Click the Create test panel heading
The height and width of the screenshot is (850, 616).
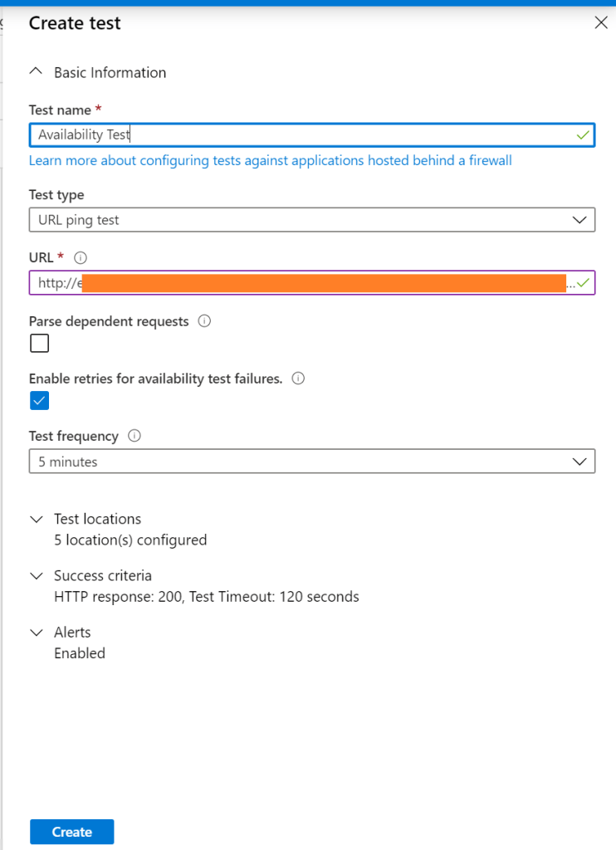point(75,23)
